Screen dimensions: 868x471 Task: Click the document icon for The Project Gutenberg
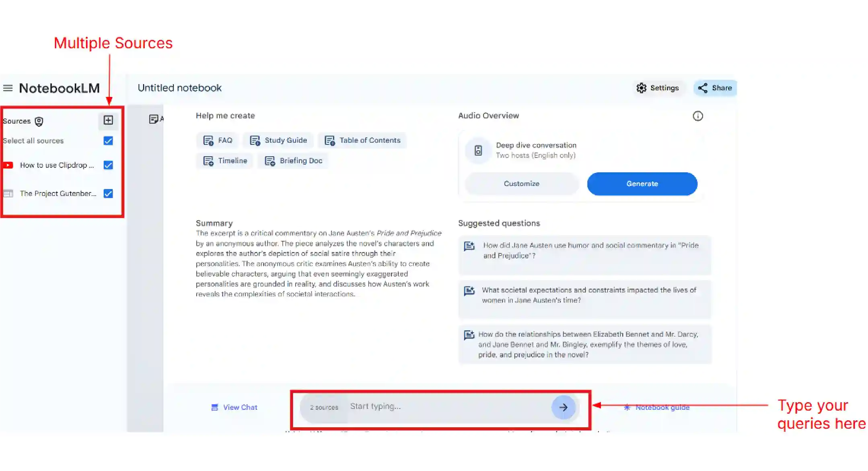[8, 194]
